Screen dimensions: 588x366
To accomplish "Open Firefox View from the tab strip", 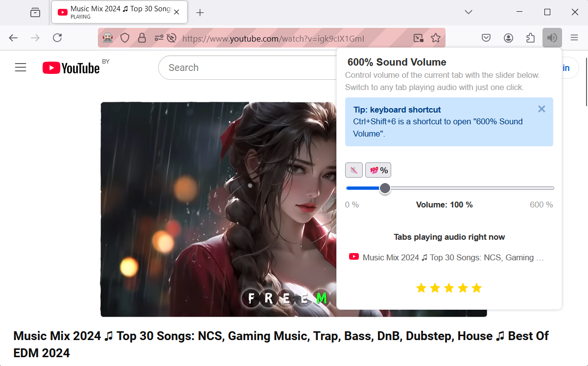I will pyautogui.click(x=35, y=12).
